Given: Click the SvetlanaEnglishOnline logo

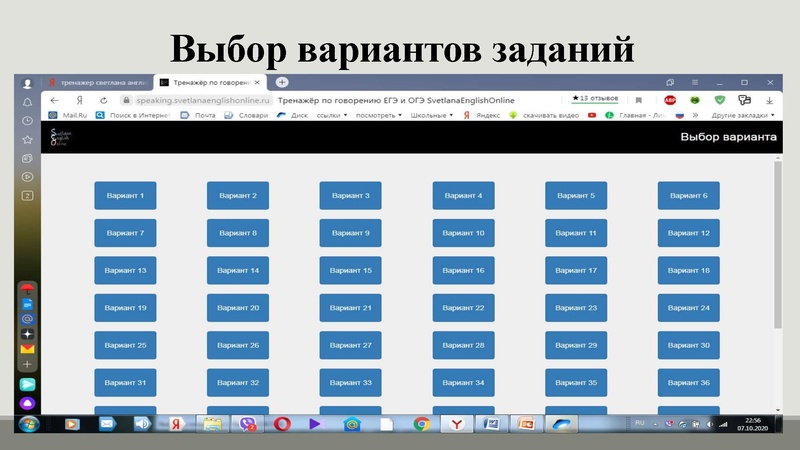Looking at the screenshot, I should point(61,137).
